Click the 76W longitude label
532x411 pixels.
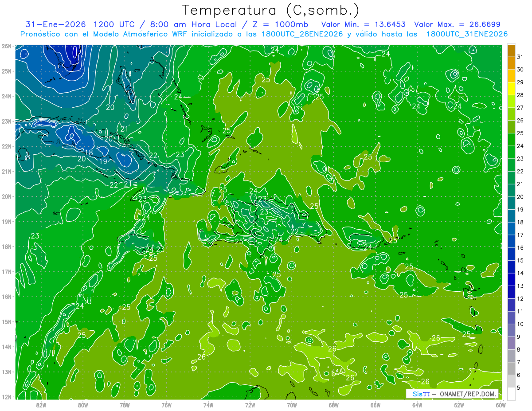point(167,405)
